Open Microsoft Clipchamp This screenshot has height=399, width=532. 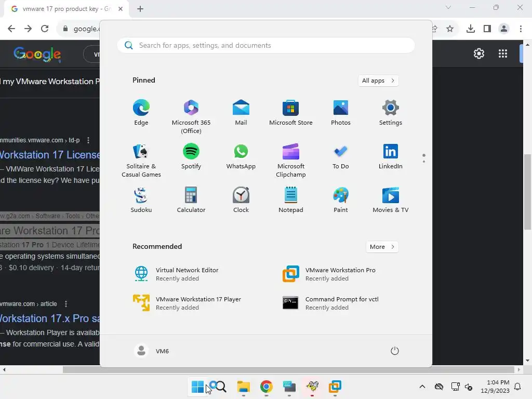291,161
